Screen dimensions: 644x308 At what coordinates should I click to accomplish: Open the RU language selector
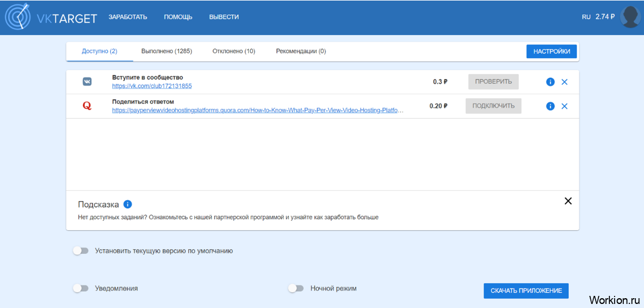586,17
